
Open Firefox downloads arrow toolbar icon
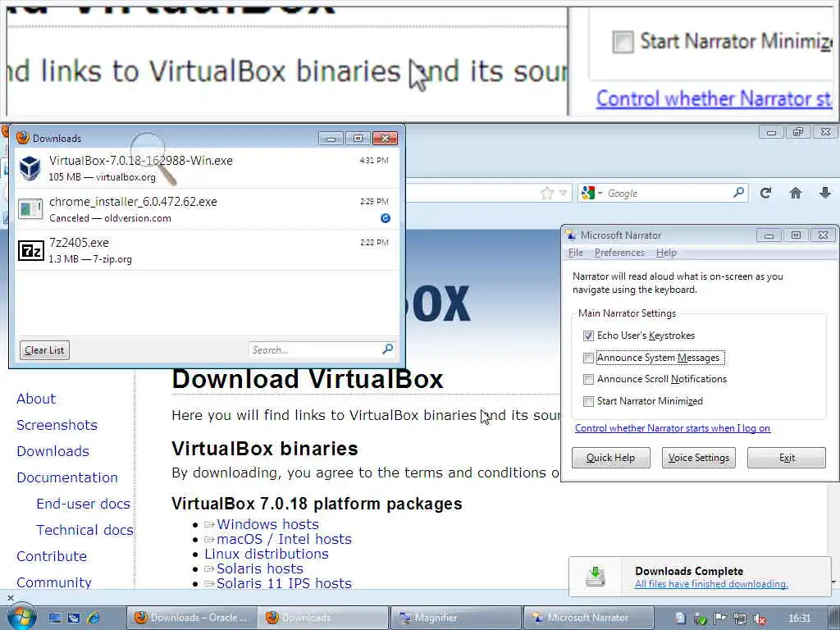[825, 193]
